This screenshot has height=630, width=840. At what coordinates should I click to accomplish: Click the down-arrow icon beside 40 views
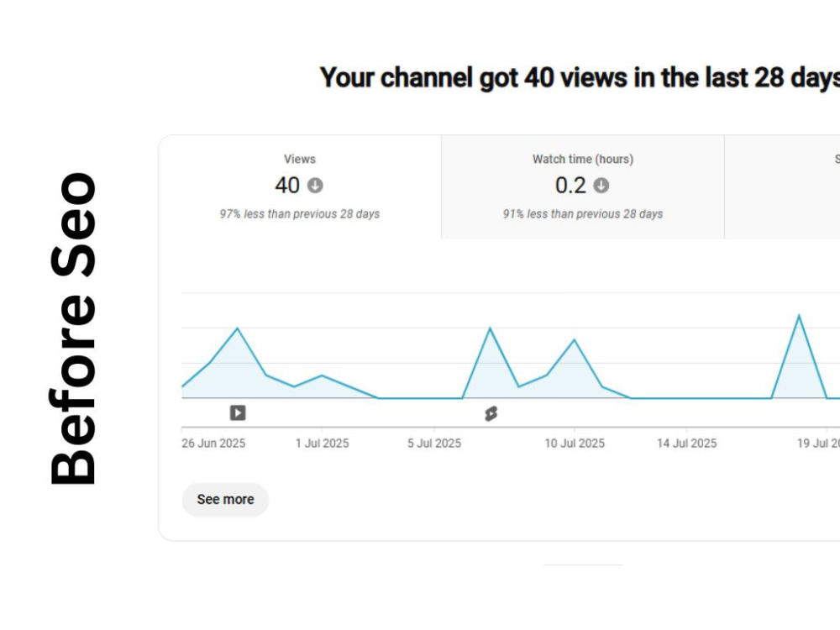pyautogui.click(x=315, y=186)
